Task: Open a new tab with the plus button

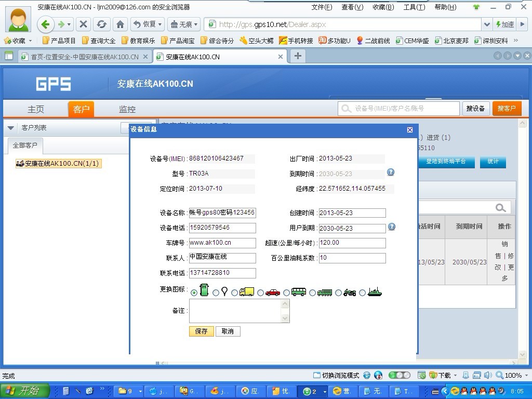Action: point(298,56)
